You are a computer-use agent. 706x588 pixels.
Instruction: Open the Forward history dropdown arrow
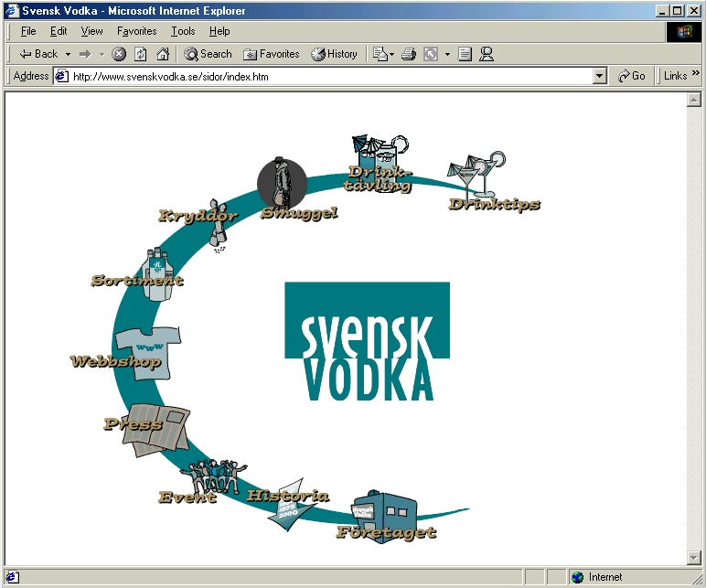tap(102, 55)
